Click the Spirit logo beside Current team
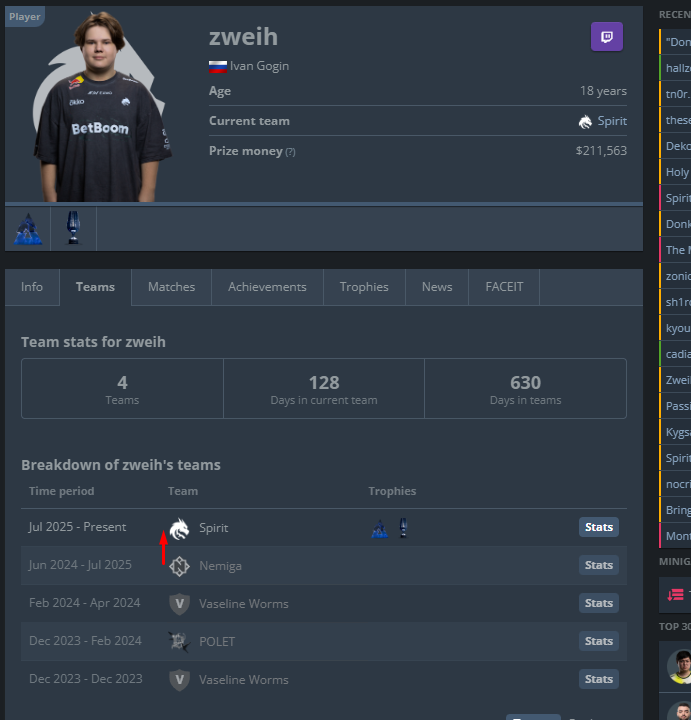This screenshot has height=720, width=691. pos(585,122)
